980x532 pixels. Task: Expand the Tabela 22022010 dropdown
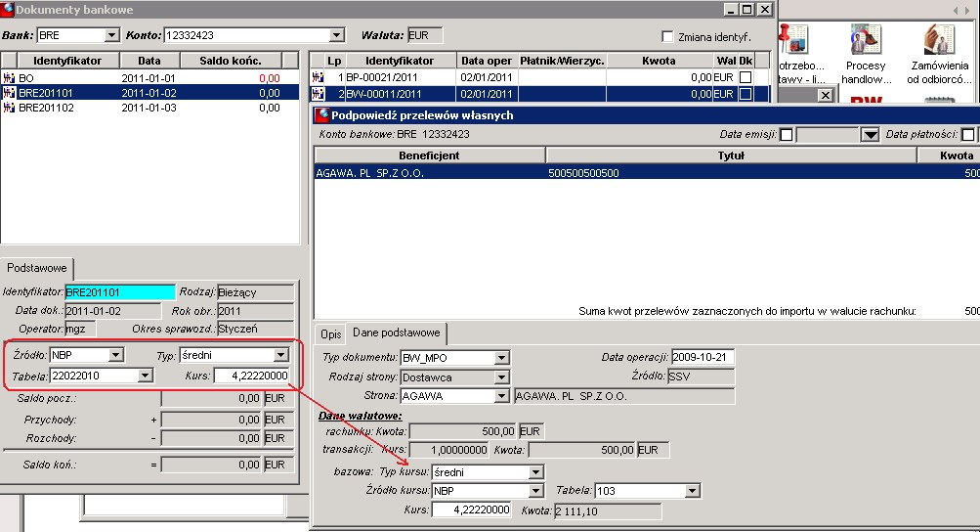[x=145, y=376]
